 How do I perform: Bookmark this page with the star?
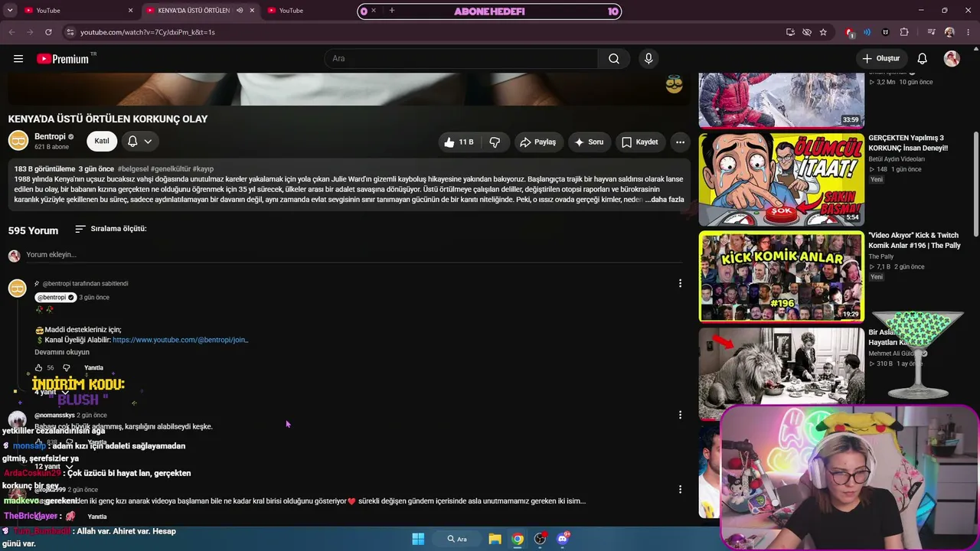[823, 32]
